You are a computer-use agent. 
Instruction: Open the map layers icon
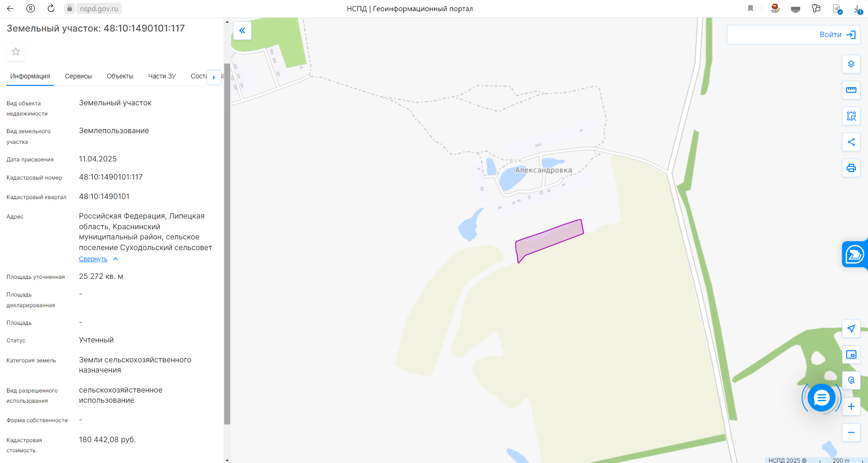tap(851, 64)
